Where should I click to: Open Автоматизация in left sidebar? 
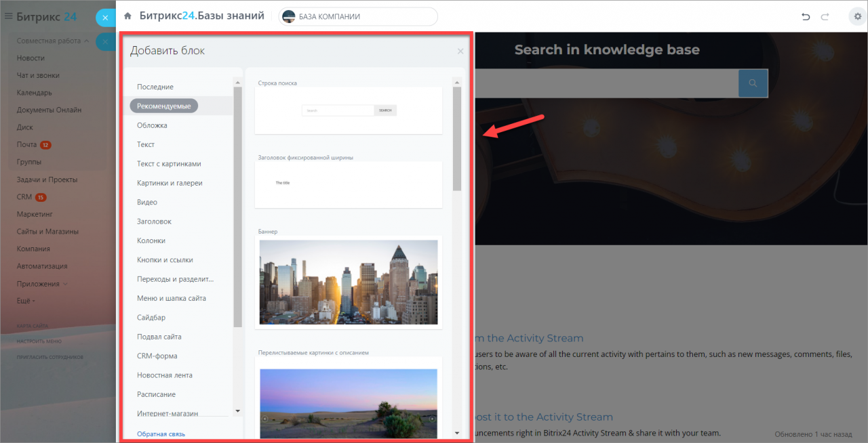click(42, 266)
